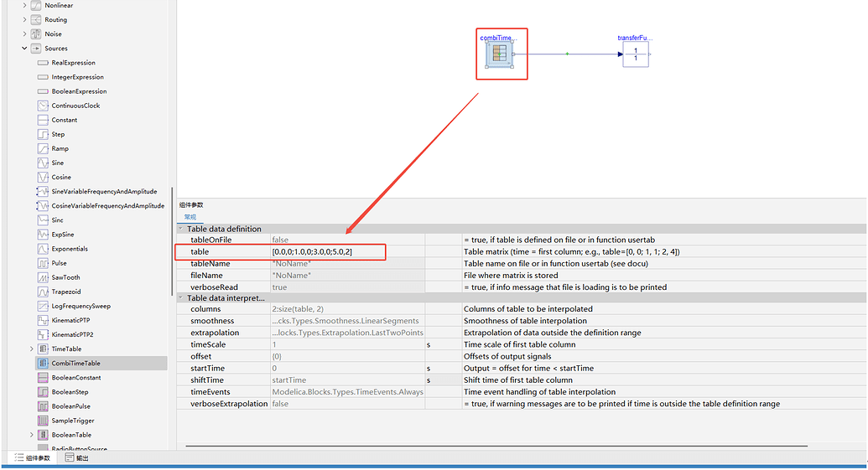
Task: Pick the BooleanStep block icon
Action: pyautogui.click(x=43, y=392)
